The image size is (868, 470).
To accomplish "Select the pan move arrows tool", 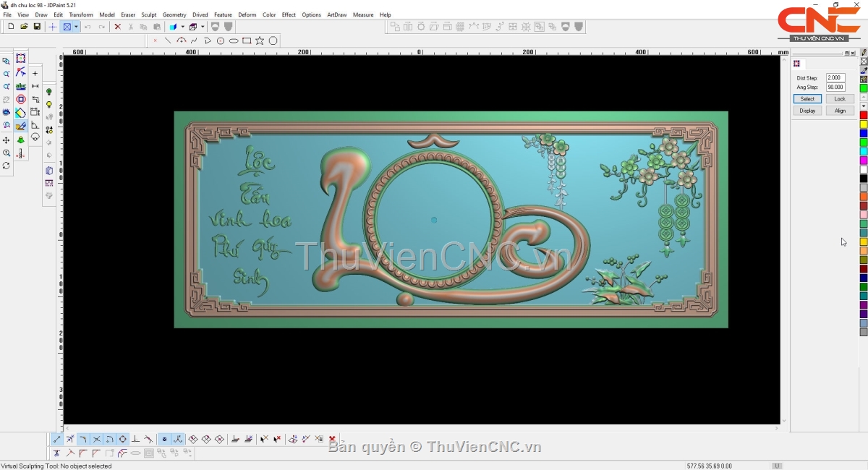I will 7,140.
